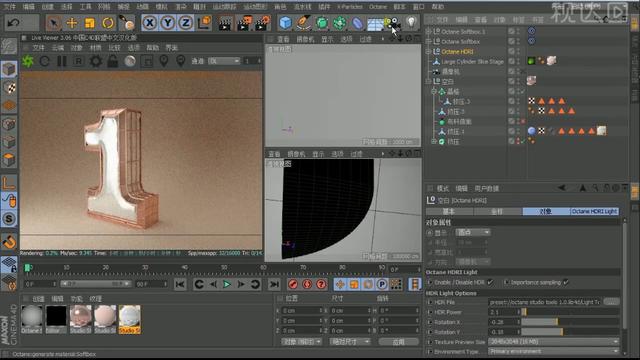Toggle the X axis lock

[x=150, y=23]
